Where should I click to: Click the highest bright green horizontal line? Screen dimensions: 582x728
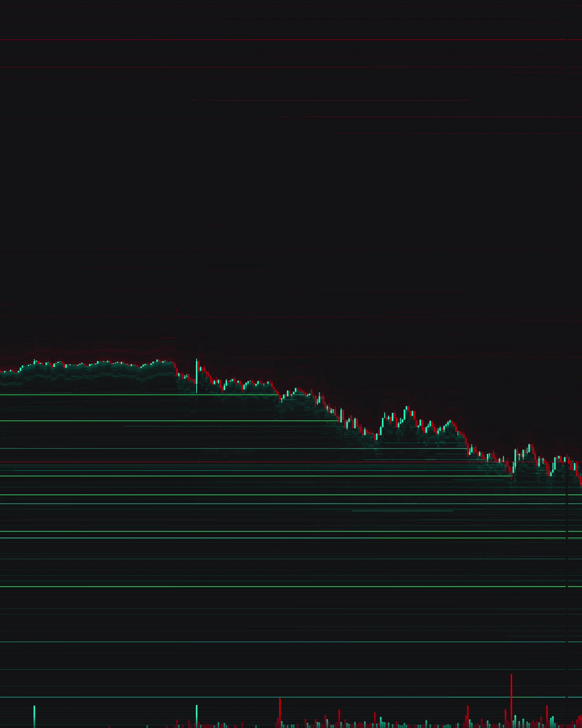pyautogui.click(x=135, y=394)
